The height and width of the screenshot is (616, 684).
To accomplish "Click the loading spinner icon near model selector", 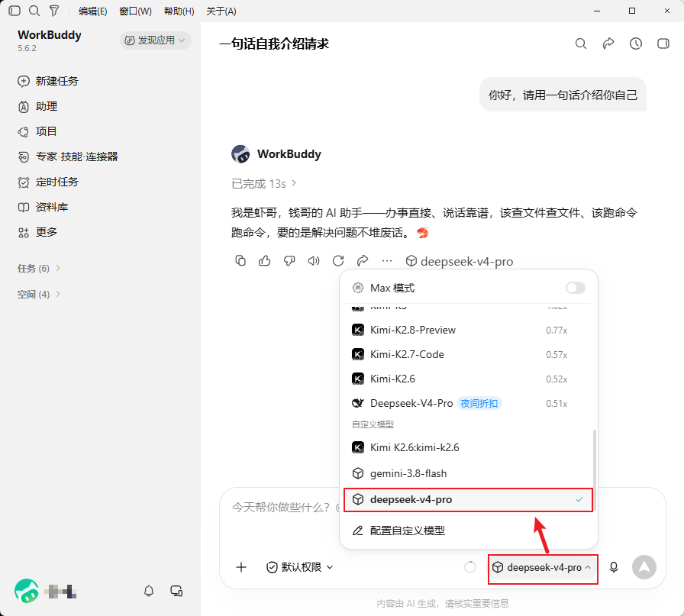I will [469, 567].
